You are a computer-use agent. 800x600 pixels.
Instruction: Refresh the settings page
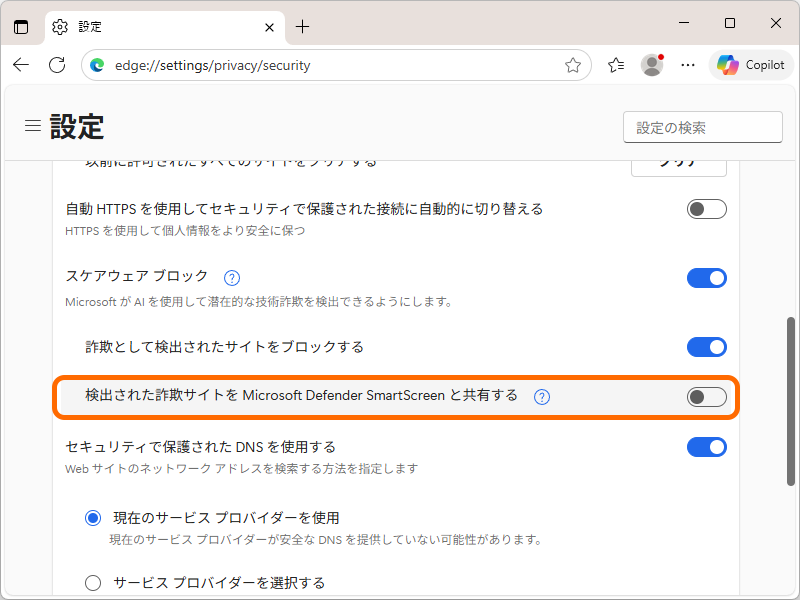(53, 64)
